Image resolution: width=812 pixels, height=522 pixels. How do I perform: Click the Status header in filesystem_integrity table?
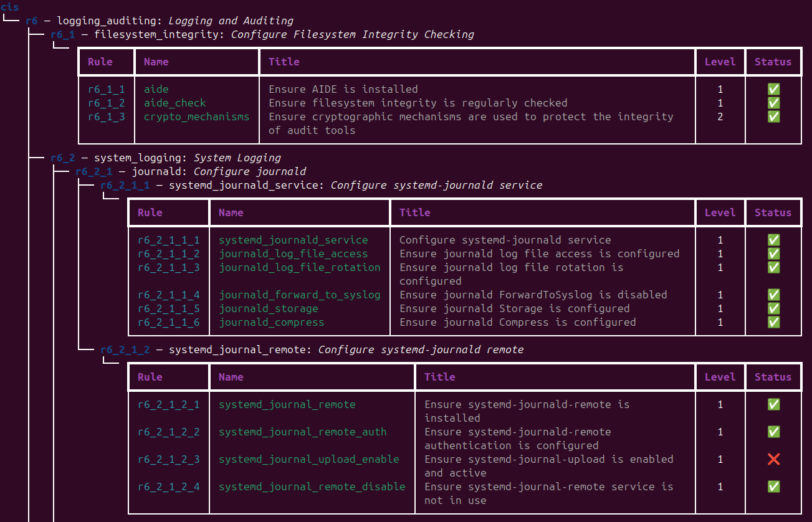point(773,62)
